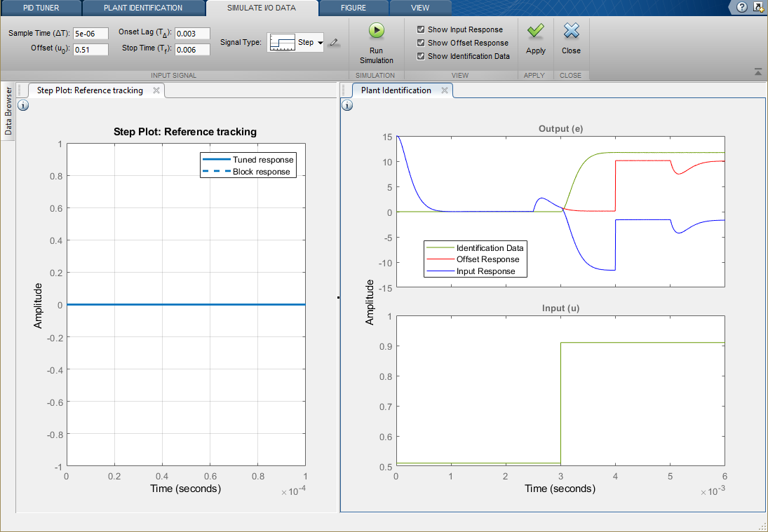Image resolution: width=768 pixels, height=532 pixels.
Task: Click the pencil edit icon beside Signal Type
Action: tap(334, 43)
